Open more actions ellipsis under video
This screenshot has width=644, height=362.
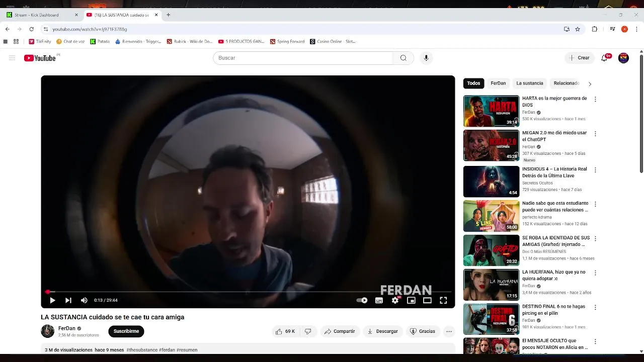tap(449, 331)
